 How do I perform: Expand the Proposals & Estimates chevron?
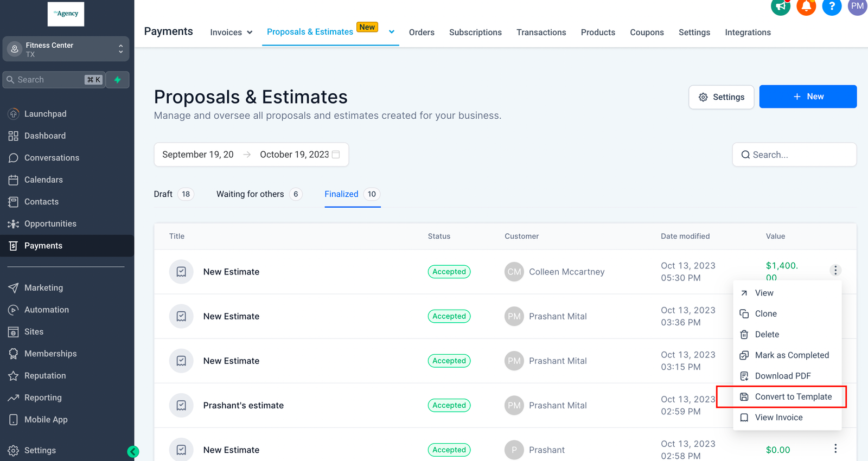392,32
